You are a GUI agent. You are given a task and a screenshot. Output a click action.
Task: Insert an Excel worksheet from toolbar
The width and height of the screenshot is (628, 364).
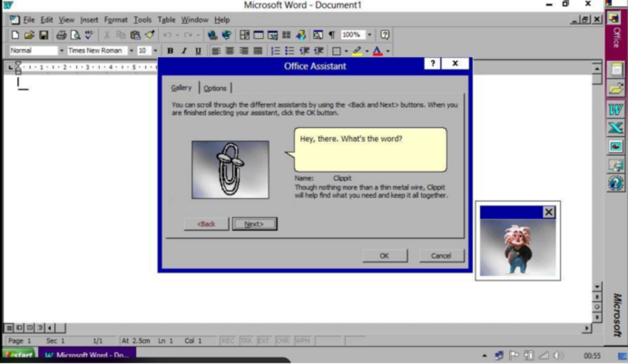click(x=272, y=35)
